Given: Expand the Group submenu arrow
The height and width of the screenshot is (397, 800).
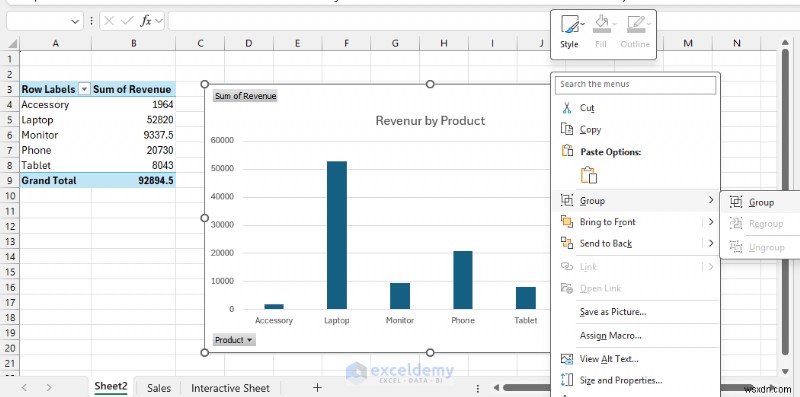Looking at the screenshot, I should (711, 201).
